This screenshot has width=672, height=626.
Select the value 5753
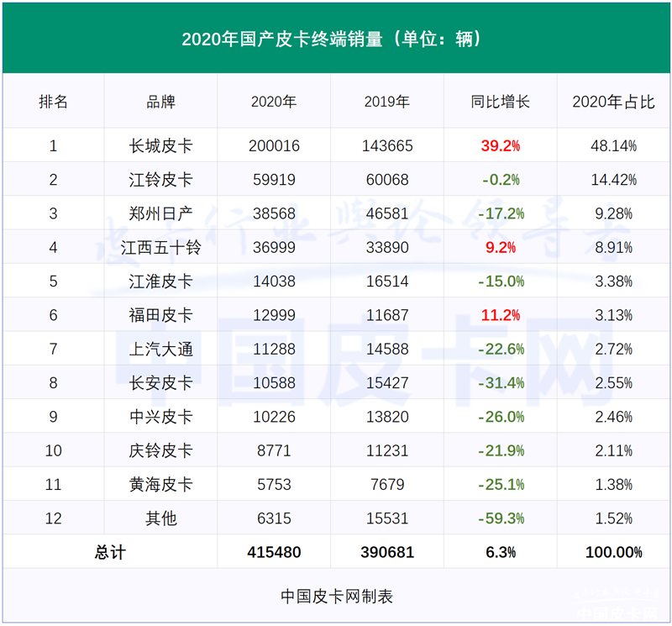point(274,485)
